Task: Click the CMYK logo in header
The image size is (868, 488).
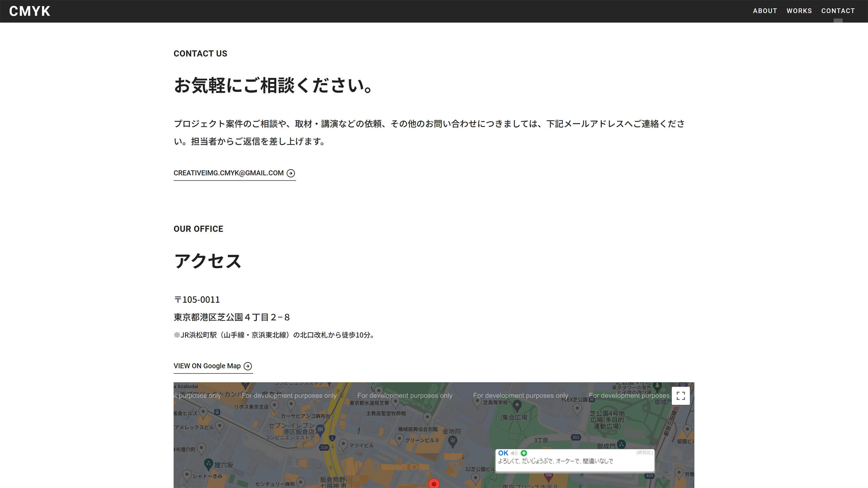Action: click(x=30, y=11)
